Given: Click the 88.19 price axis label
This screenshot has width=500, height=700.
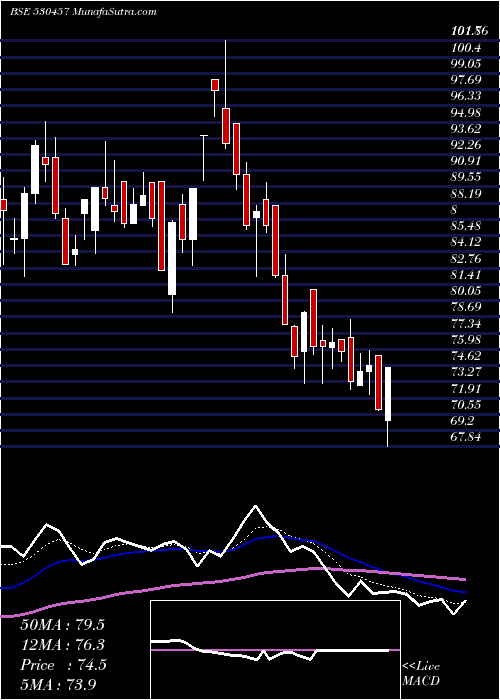Looking at the screenshot, I should [x=466, y=193].
